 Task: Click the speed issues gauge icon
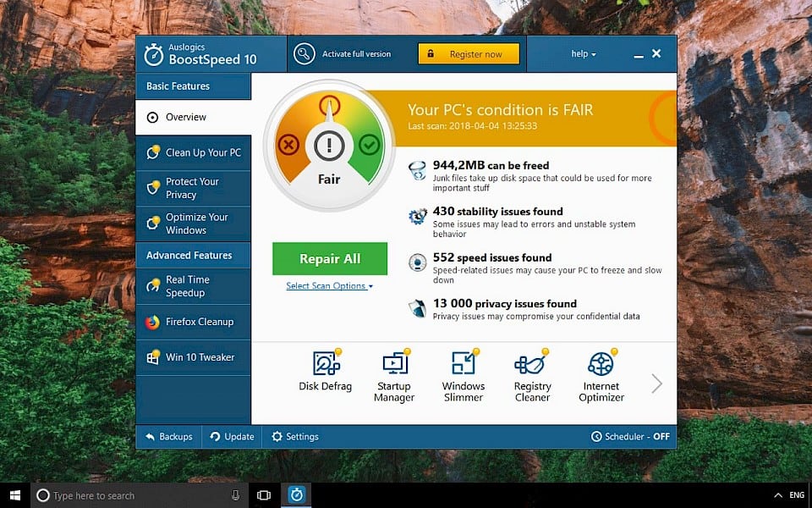pos(417,262)
